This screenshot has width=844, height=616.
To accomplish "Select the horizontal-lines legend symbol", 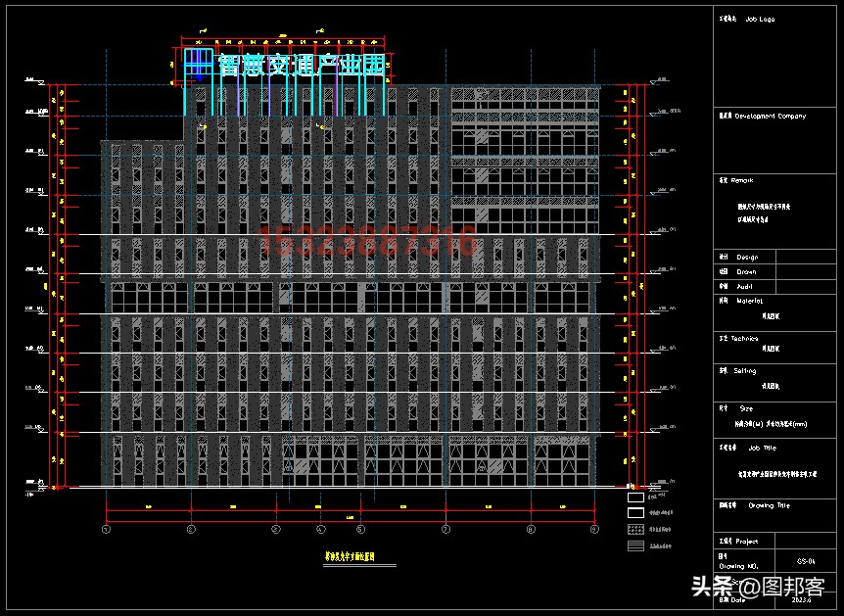I will [635, 545].
